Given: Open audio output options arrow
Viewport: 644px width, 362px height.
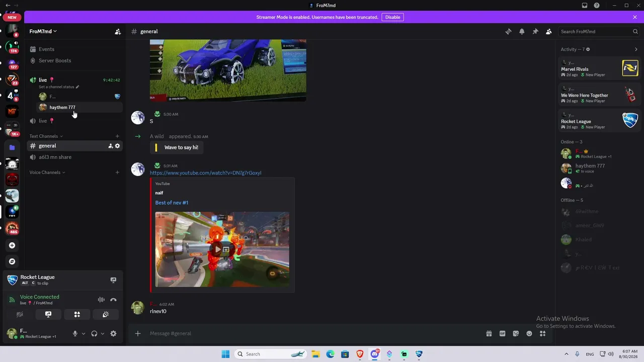Looking at the screenshot, I should [103, 333].
